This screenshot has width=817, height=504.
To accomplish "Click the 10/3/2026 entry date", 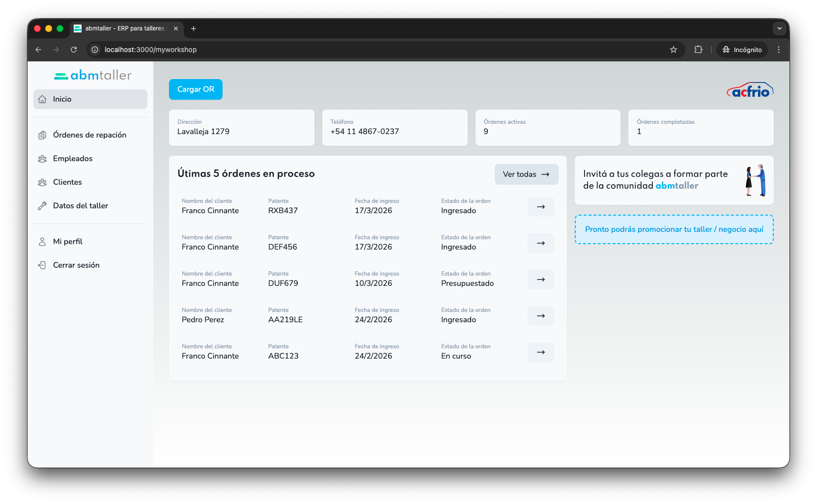I will pyautogui.click(x=373, y=283).
